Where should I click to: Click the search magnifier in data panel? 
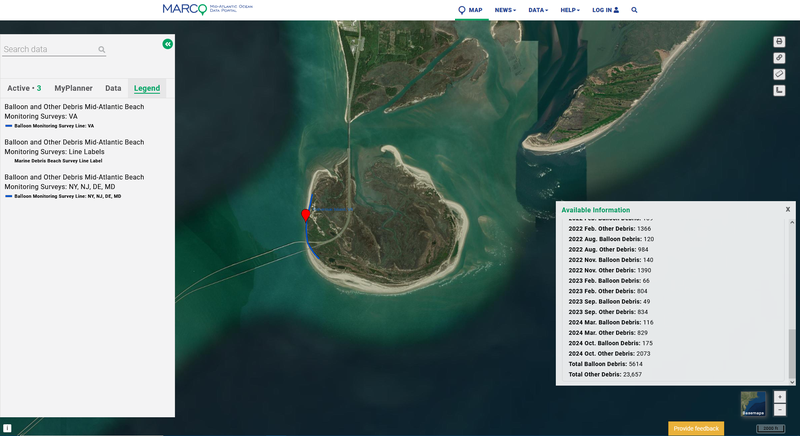102,49
